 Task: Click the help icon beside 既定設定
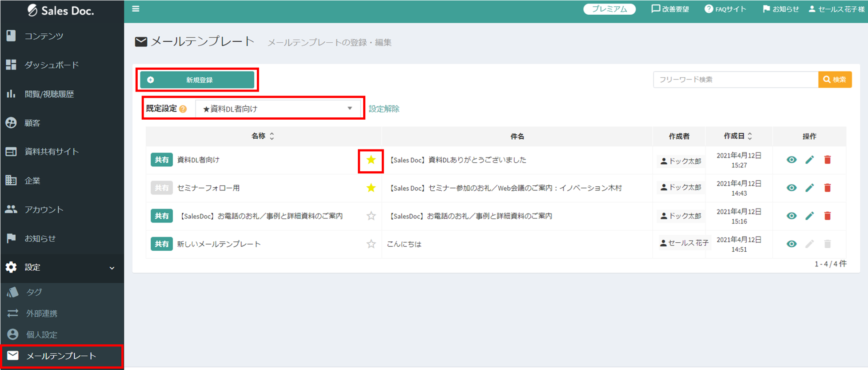[x=183, y=109]
